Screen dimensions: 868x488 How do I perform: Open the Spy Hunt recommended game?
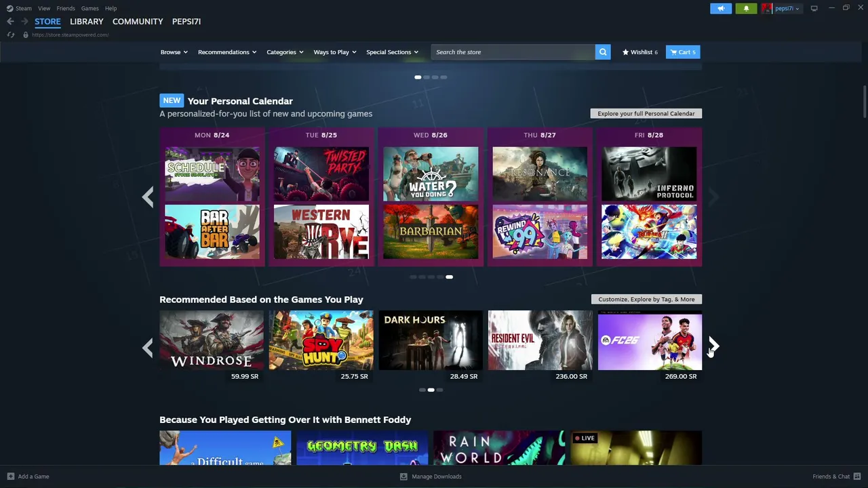tap(321, 340)
